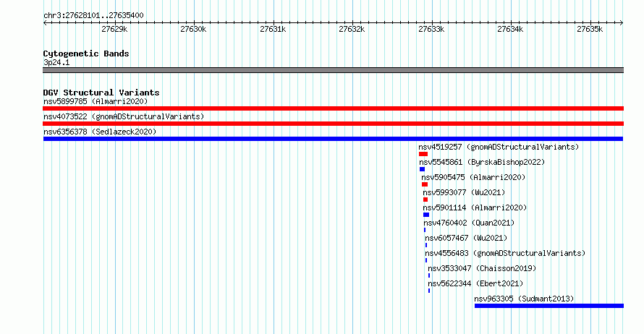Screen dimensions: 644x334
Task: Open the nsv5905475 (Almarri2020) label
Action: click(473, 177)
